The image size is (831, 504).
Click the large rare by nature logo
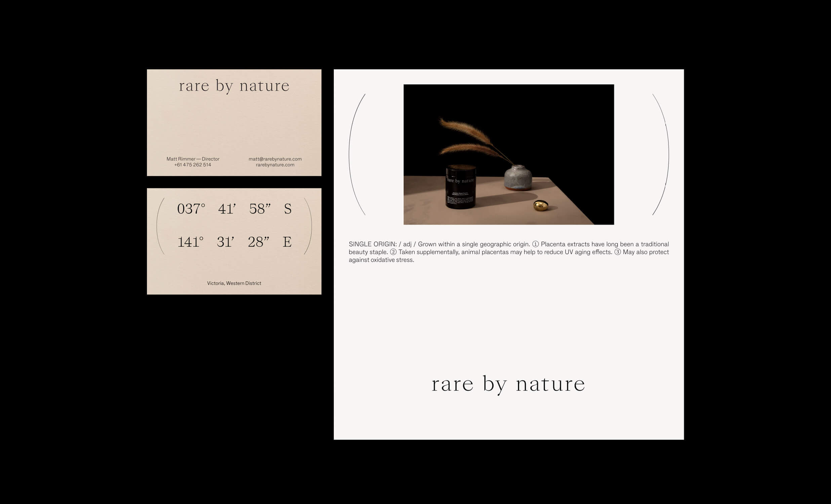point(508,384)
